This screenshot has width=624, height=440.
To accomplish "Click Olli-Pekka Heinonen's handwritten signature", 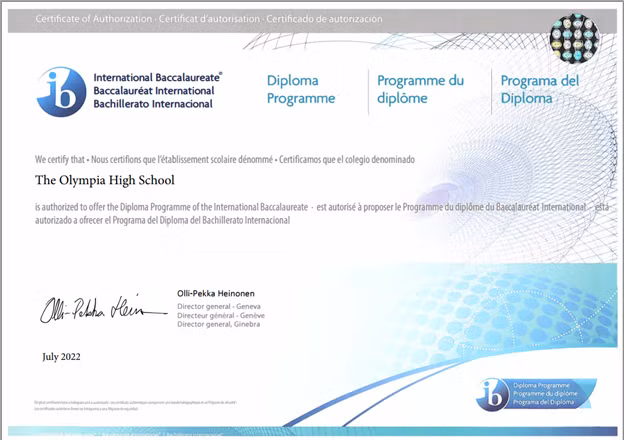I will click(x=102, y=309).
